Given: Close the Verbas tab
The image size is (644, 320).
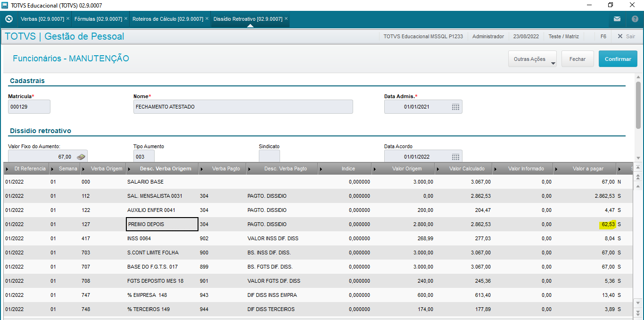Looking at the screenshot, I should pyautogui.click(x=68, y=19).
